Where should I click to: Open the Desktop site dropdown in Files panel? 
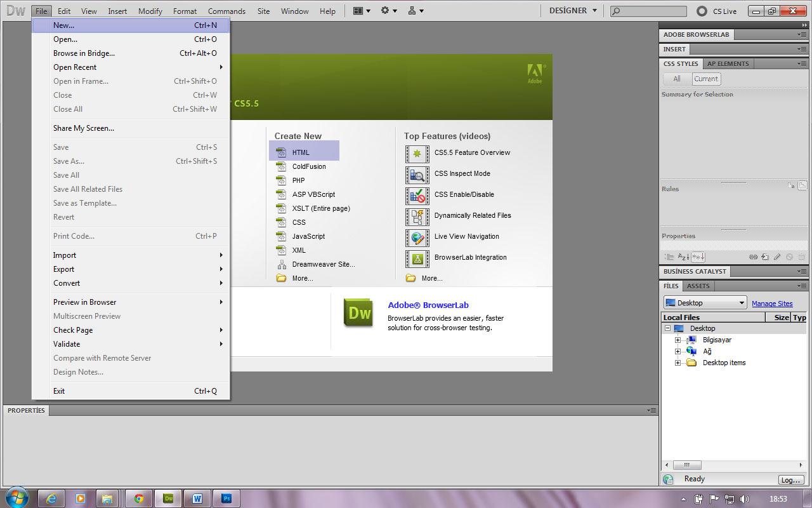[x=705, y=303]
